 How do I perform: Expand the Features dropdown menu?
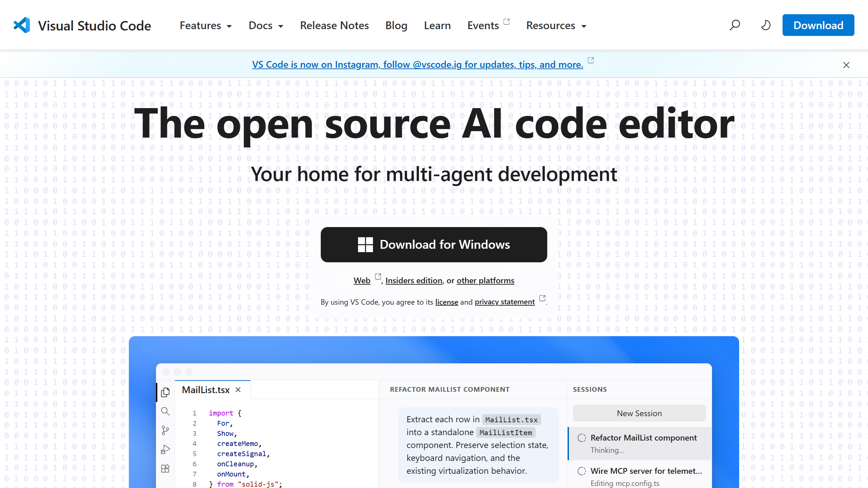click(x=206, y=25)
